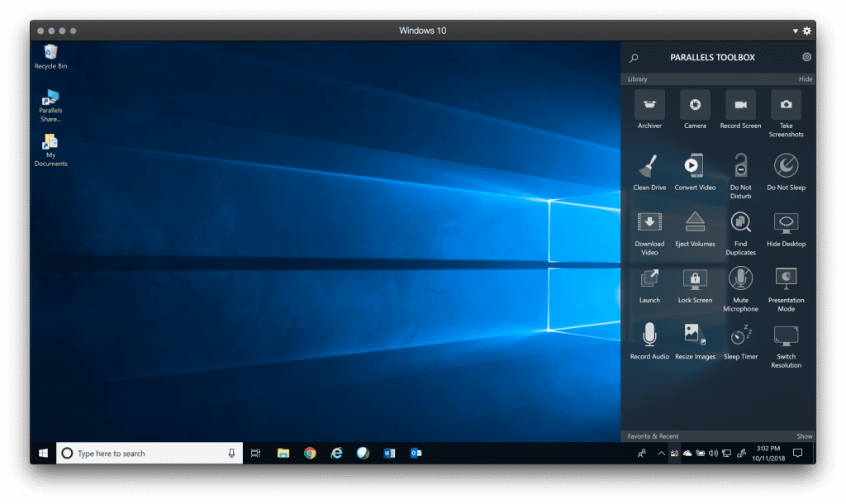The width and height of the screenshot is (846, 504).
Task: Enable the Do Not Sleep tool
Action: (x=786, y=166)
